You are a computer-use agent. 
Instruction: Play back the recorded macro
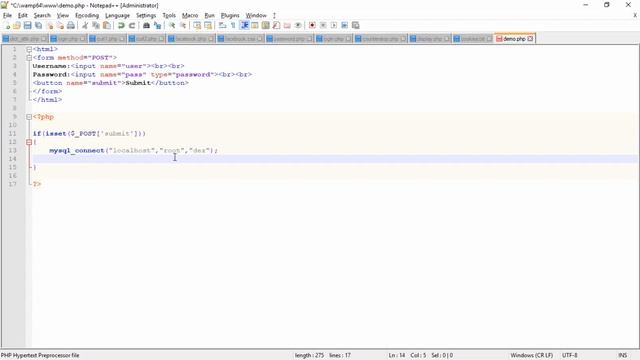coord(334,25)
